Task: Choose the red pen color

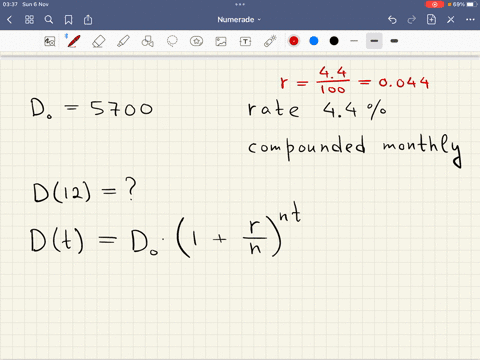Action: pyautogui.click(x=294, y=41)
